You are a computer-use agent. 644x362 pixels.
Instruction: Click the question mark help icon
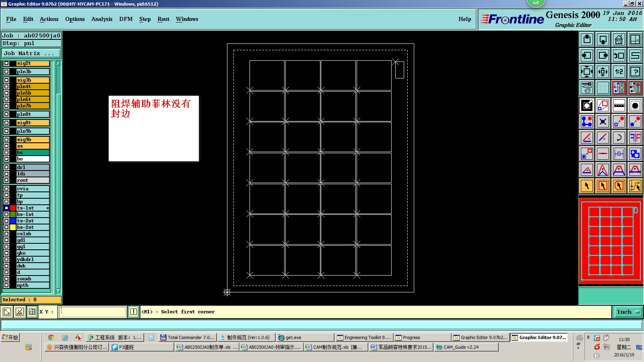[x=635, y=72]
